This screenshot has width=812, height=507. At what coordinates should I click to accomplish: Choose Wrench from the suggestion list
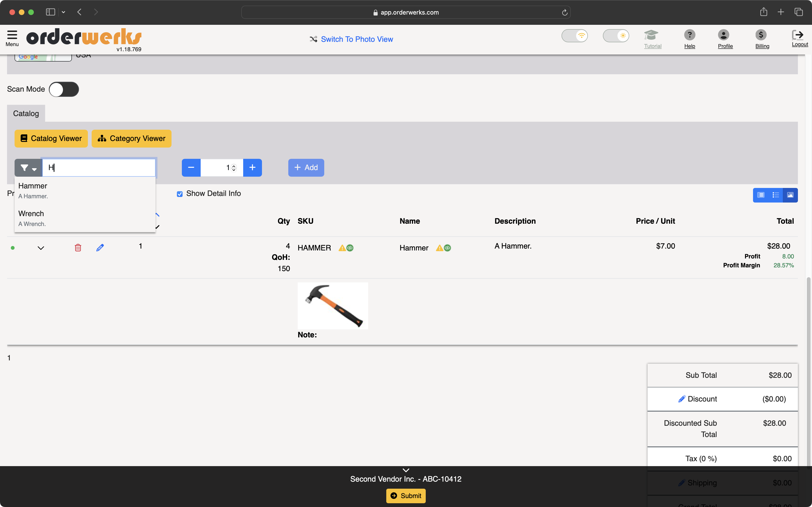tap(85, 218)
